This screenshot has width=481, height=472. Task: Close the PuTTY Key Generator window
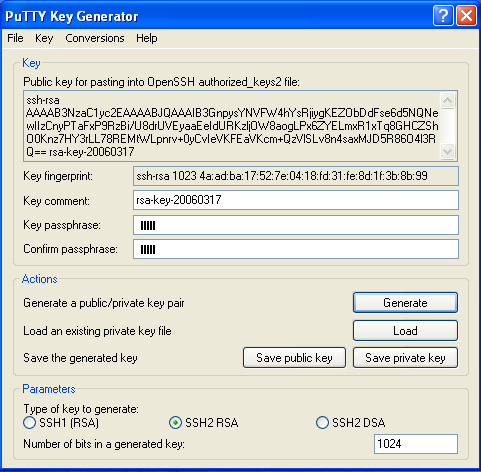pyautogui.click(x=466, y=16)
